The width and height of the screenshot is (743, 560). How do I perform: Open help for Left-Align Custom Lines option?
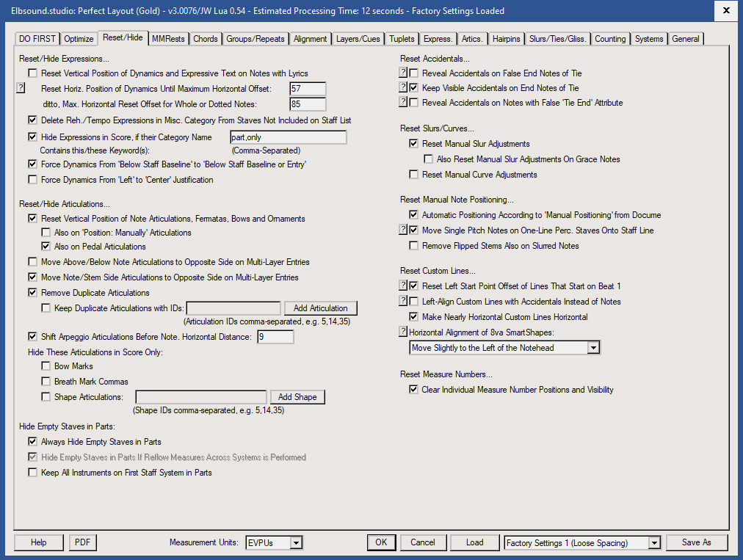(x=403, y=300)
